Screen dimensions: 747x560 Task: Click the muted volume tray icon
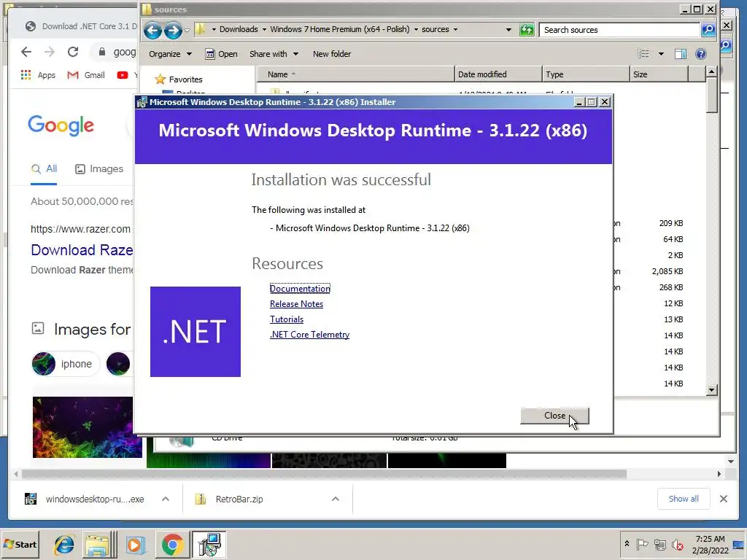tap(677, 544)
